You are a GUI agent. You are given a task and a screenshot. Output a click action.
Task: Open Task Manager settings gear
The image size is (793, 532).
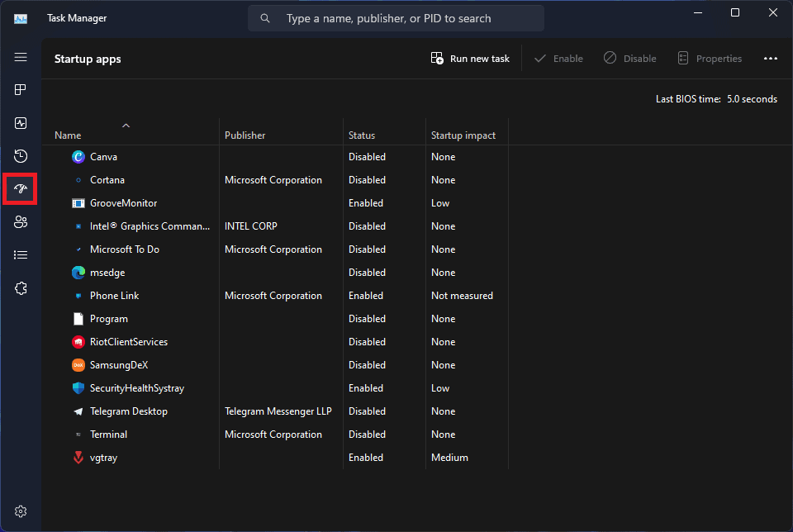pos(21,511)
